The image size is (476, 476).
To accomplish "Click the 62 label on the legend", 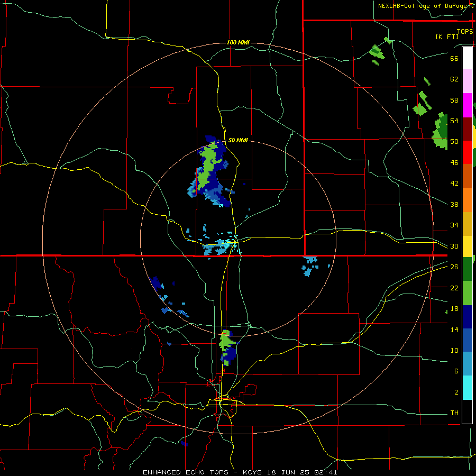I will point(454,79).
